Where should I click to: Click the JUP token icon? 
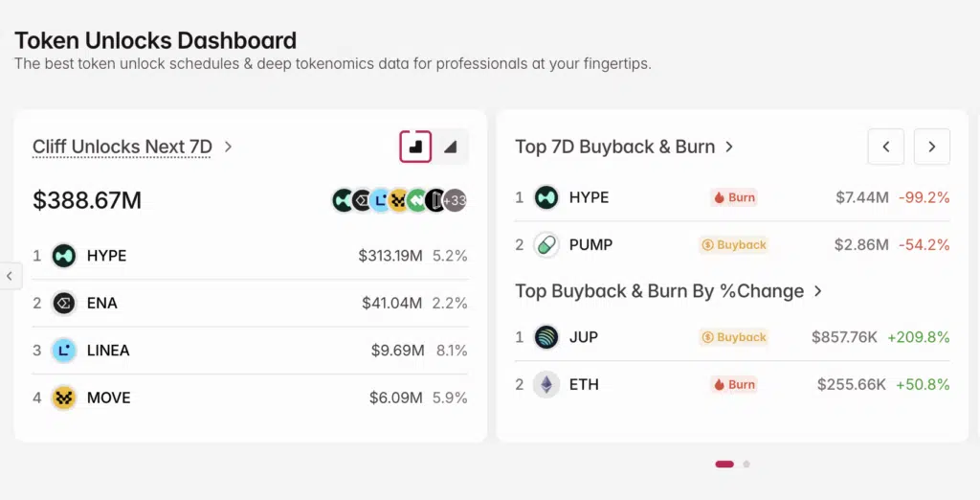click(546, 337)
